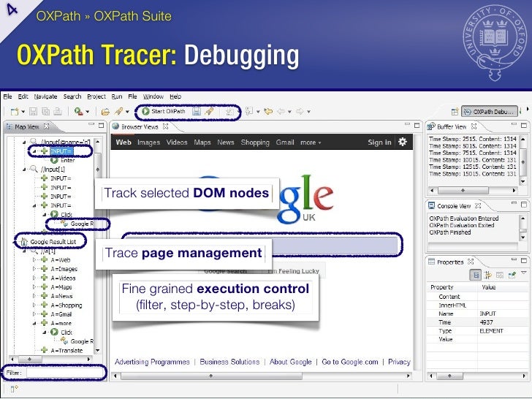Toggle Show Advanced Properties in Properties toolbar

coord(488,275)
